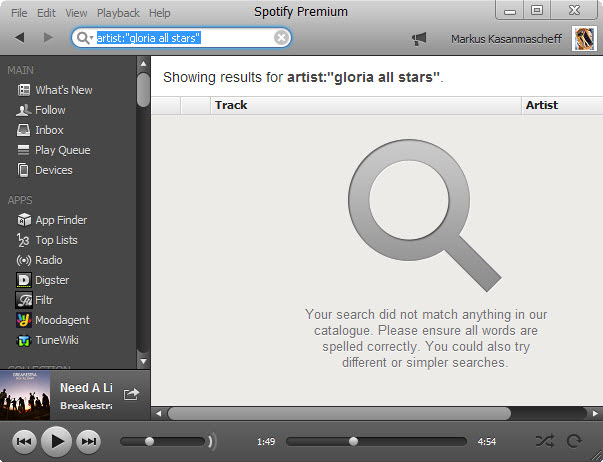Open the View menu
The image size is (603, 462).
coord(76,13)
